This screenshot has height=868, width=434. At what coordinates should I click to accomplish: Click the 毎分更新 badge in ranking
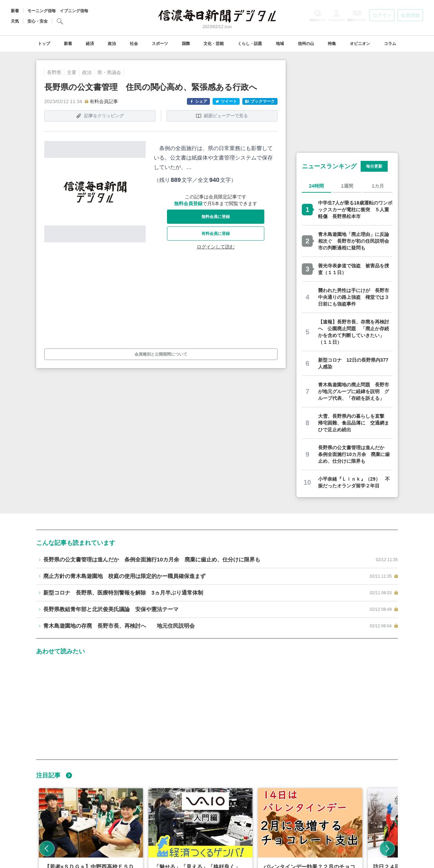374,166
